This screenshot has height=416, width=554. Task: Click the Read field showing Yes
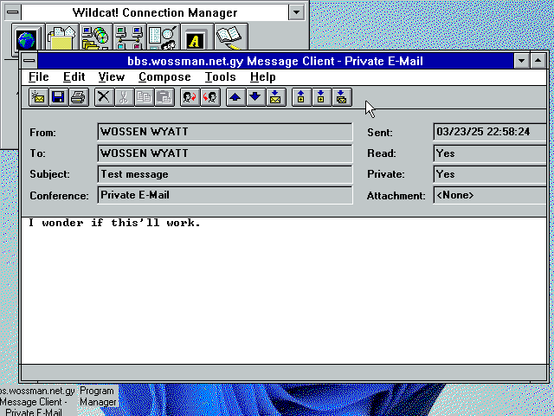490,153
